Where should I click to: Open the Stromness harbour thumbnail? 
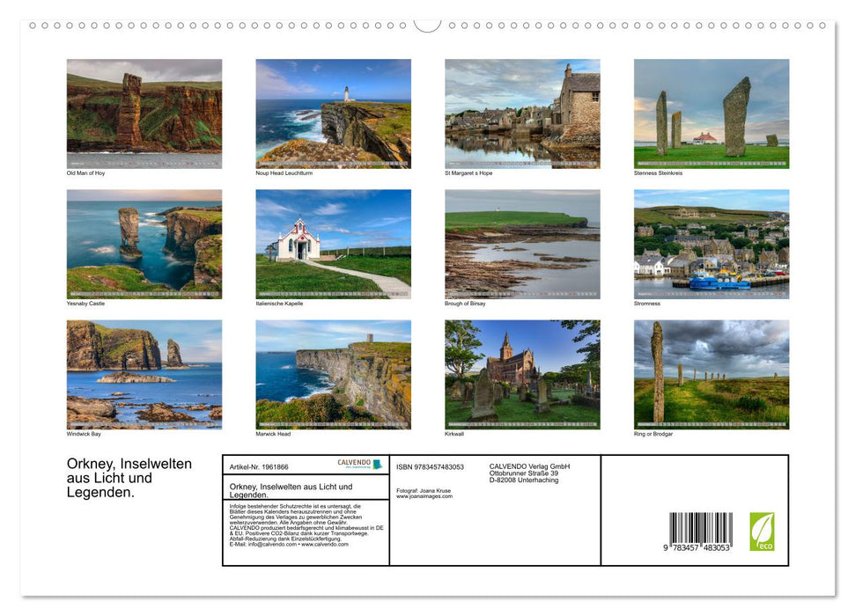tap(711, 243)
